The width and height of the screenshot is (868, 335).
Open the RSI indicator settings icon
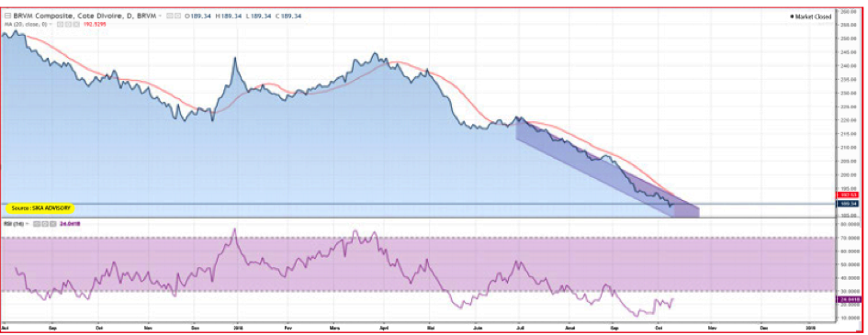click(x=45, y=224)
